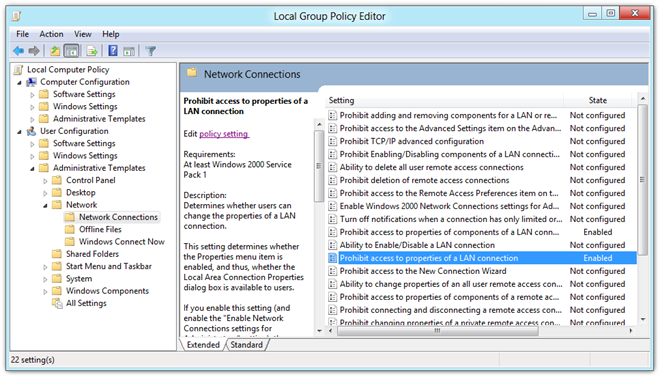This screenshot has width=660, height=377.
Task: Click the Back arrow toolbar icon
Action: [18, 51]
